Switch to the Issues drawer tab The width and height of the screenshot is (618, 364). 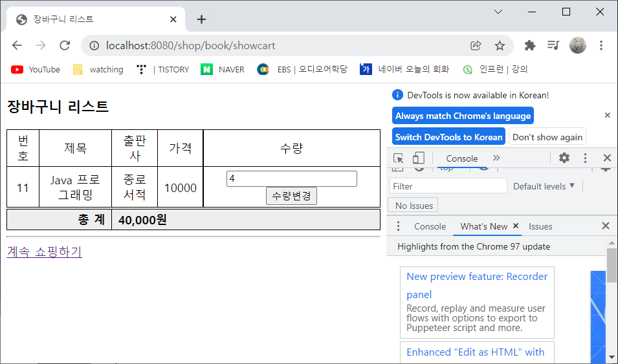[x=540, y=226]
